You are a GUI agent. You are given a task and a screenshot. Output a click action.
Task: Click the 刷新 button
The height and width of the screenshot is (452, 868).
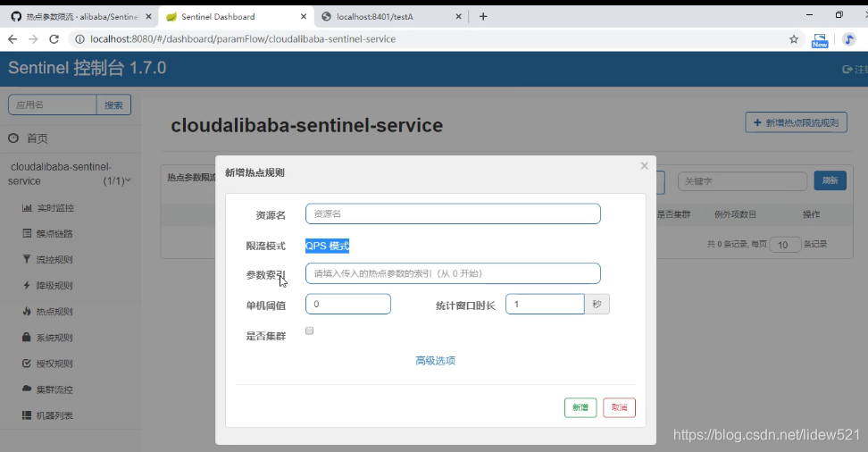tap(830, 180)
